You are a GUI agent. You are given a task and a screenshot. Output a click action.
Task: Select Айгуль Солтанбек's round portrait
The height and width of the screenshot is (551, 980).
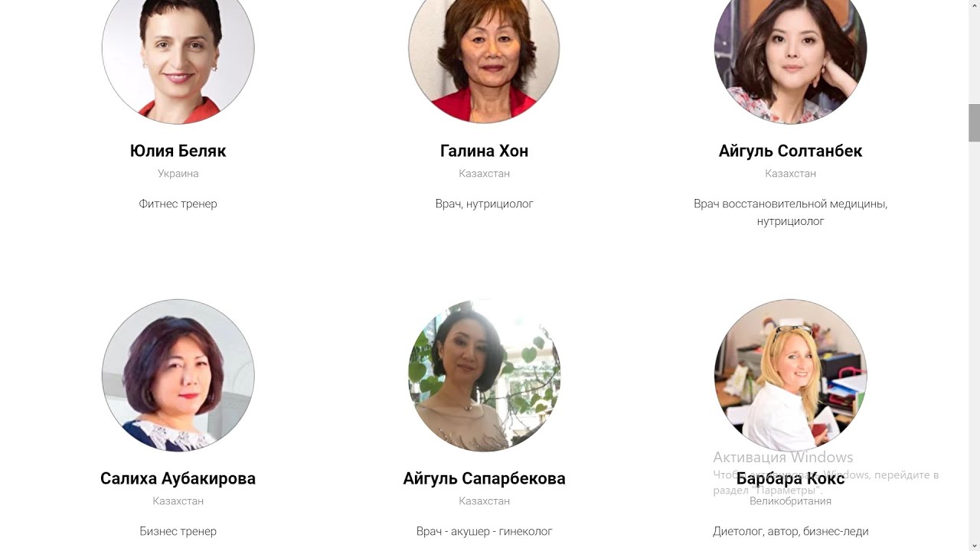coord(791,54)
